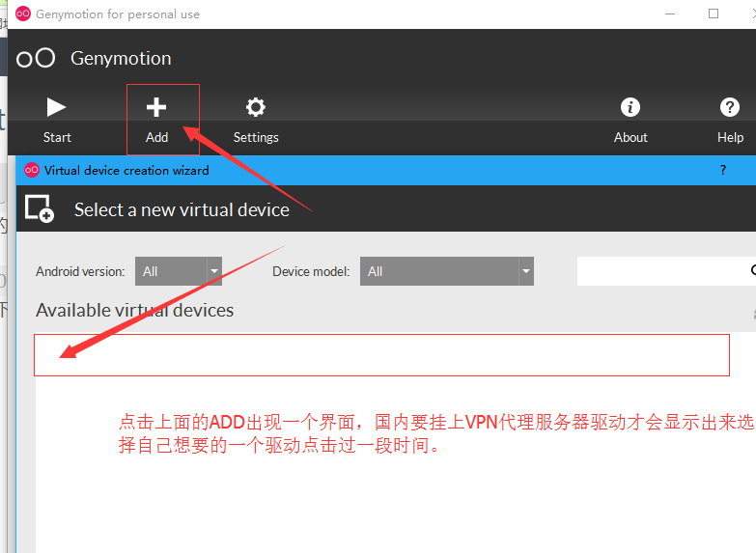Start the virtual device with Start icon
Screen dimensions: 756x553
coord(56,107)
